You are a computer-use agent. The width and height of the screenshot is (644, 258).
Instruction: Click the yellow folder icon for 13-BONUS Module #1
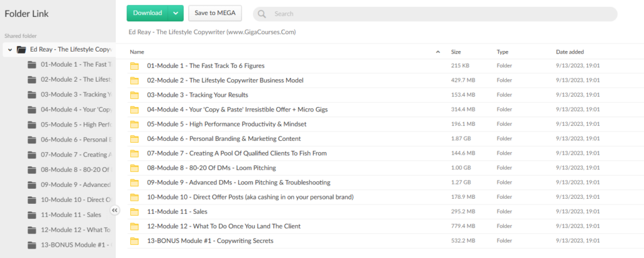click(x=134, y=241)
